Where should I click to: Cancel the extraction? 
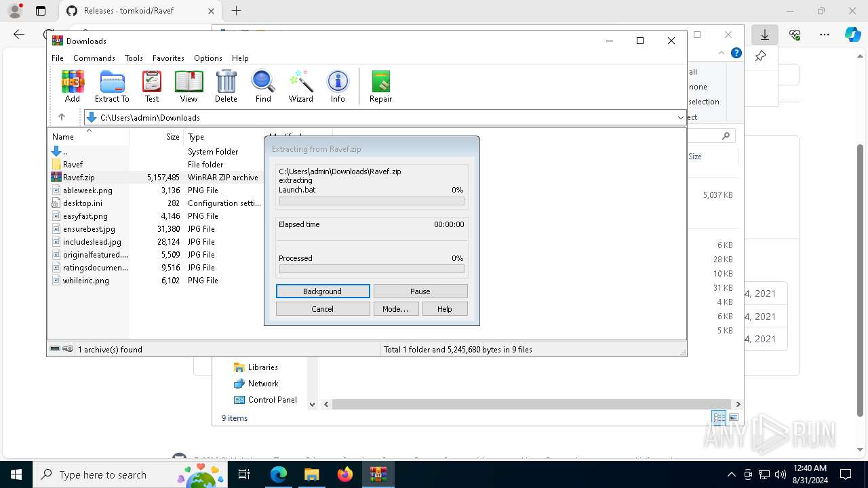323,309
